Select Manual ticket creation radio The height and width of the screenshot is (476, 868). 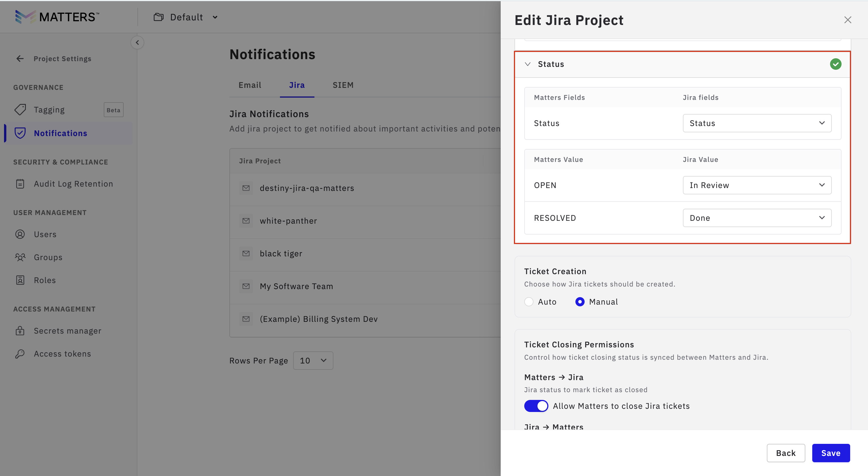click(579, 302)
